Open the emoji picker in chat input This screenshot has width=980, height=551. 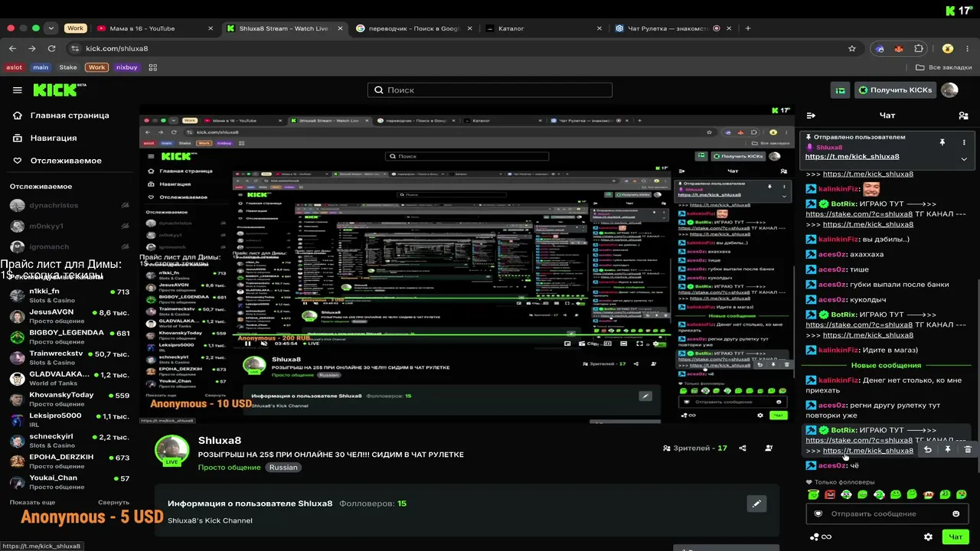955,514
